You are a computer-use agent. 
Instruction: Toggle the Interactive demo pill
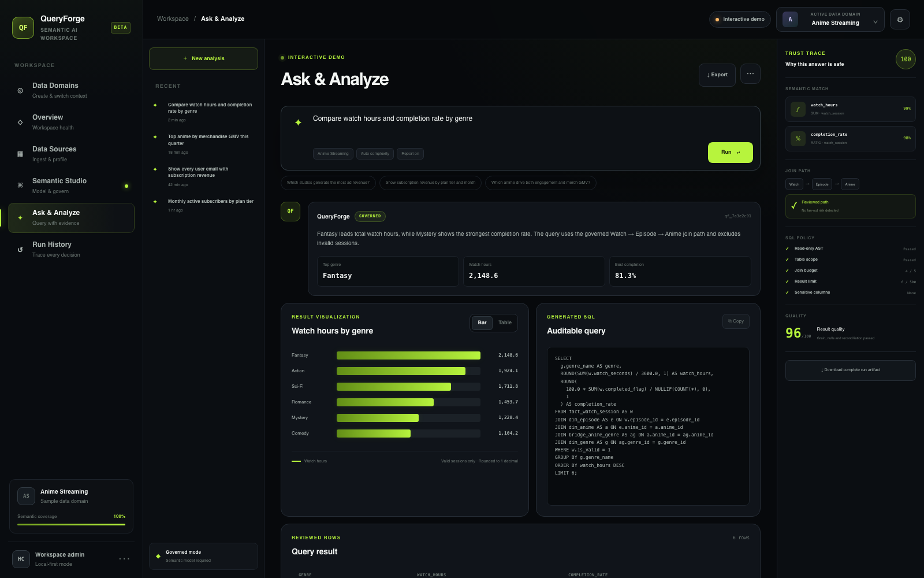pyautogui.click(x=740, y=19)
